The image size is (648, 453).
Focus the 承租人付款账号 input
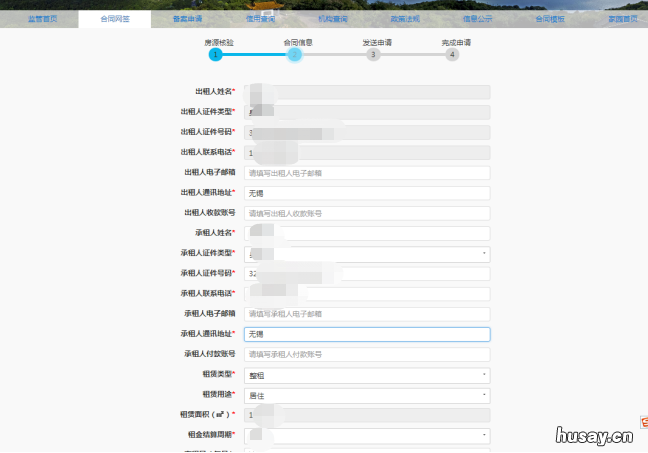[367, 355]
